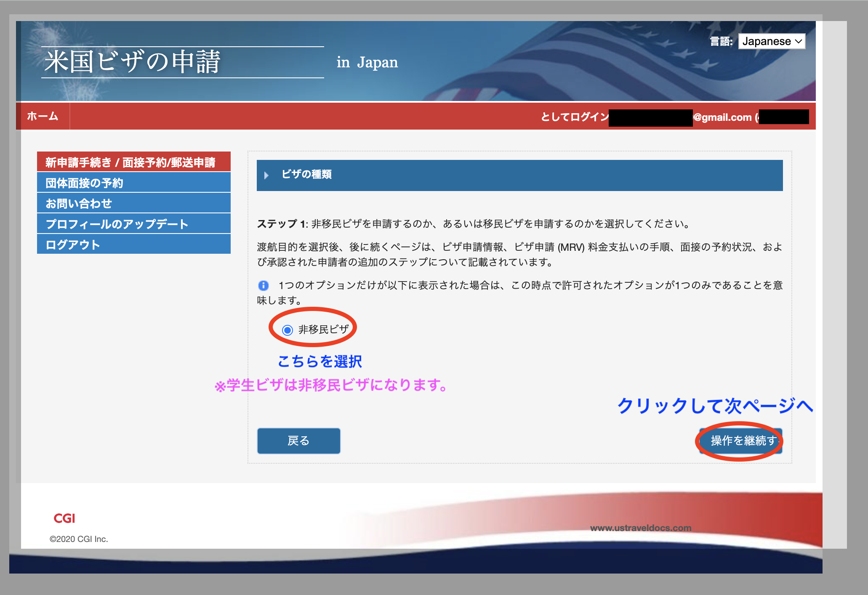Click the 言語 label next to dropdown
Image resolution: width=868 pixels, height=595 pixels.
721,41
